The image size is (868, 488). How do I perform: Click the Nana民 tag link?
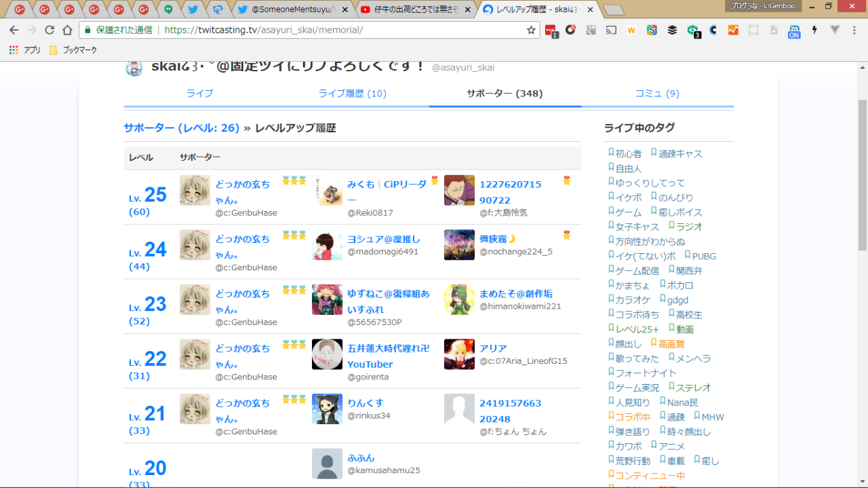pos(683,402)
